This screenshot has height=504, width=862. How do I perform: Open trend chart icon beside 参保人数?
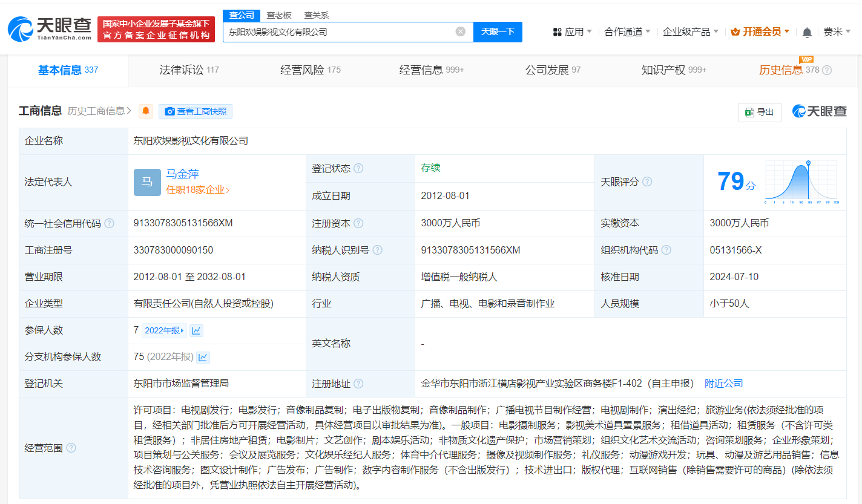[196, 330]
